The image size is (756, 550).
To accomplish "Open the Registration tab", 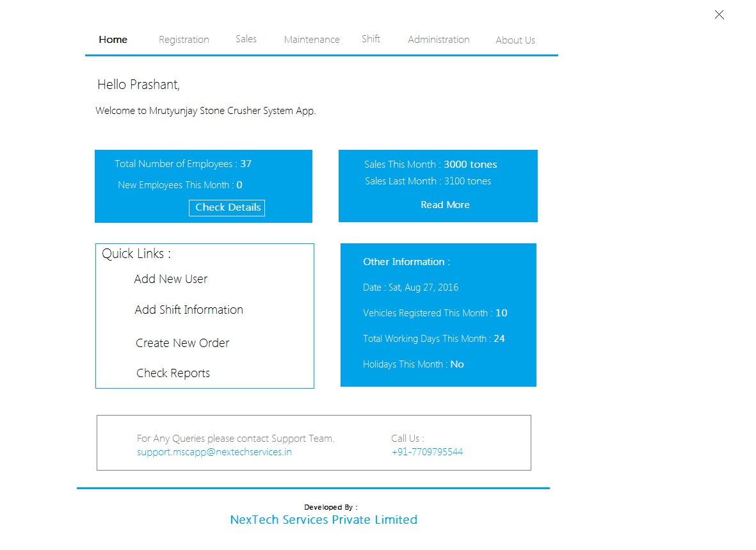I will pyautogui.click(x=184, y=40).
